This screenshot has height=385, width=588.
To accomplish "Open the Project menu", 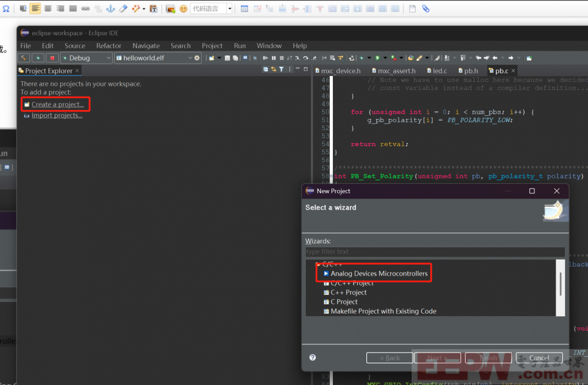I will click(x=212, y=45).
